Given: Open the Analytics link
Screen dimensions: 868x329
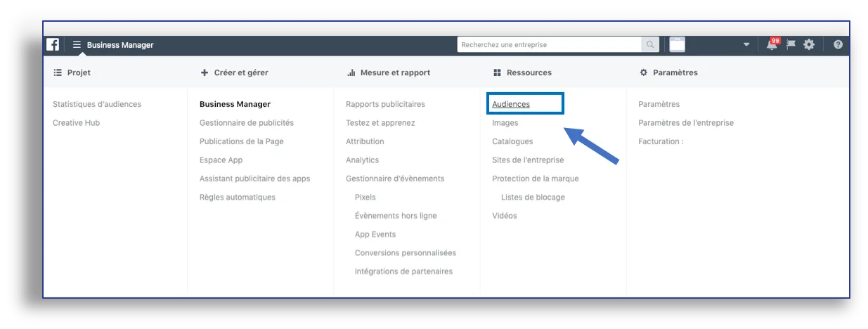Looking at the screenshot, I should tap(362, 160).
